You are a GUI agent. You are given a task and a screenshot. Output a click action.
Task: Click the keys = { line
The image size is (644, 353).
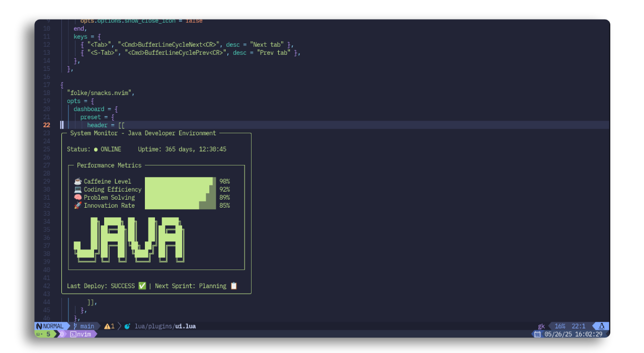pos(87,37)
